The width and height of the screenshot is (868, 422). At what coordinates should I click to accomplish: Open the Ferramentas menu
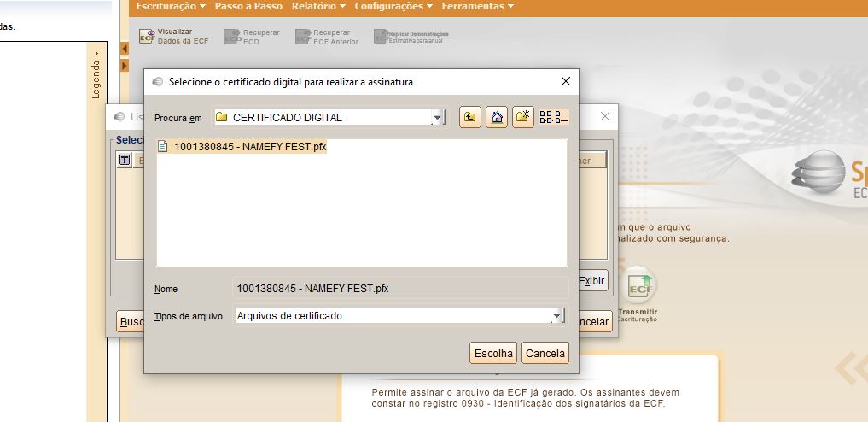(478, 6)
